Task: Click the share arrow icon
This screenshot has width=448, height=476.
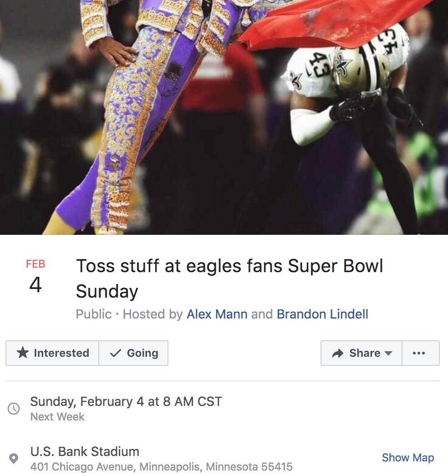Action: pyautogui.click(x=337, y=353)
